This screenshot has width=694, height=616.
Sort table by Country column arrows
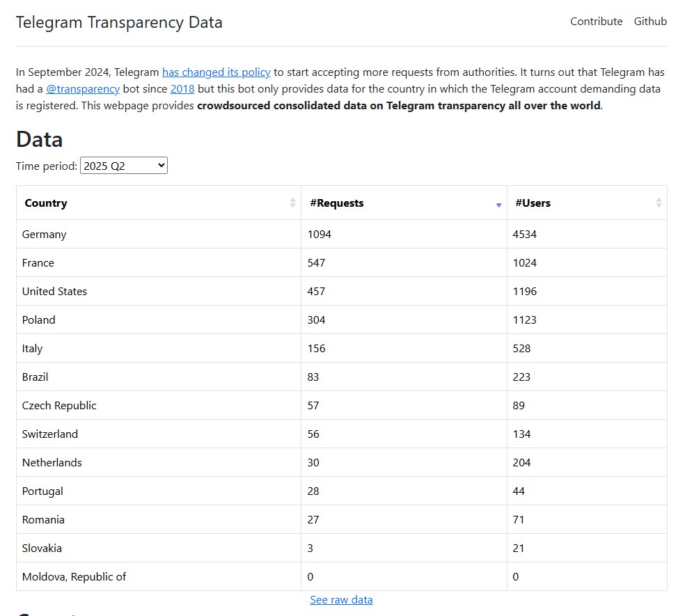click(x=292, y=203)
